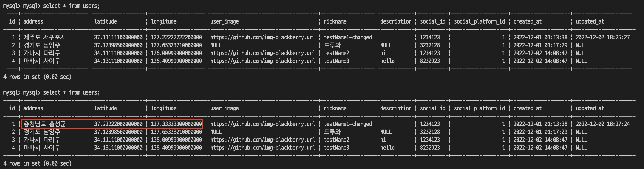Click the second 'select * from users;' command
Screen dimensions: 644x169
point(71,92)
